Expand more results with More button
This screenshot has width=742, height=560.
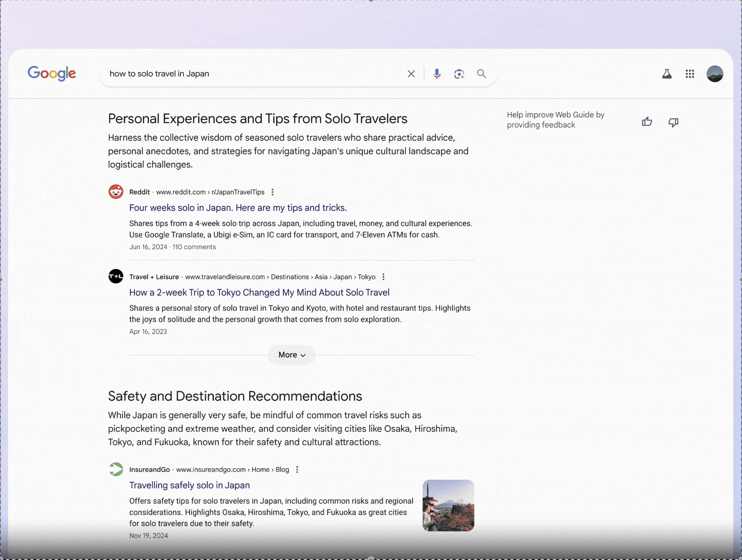(x=292, y=355)
